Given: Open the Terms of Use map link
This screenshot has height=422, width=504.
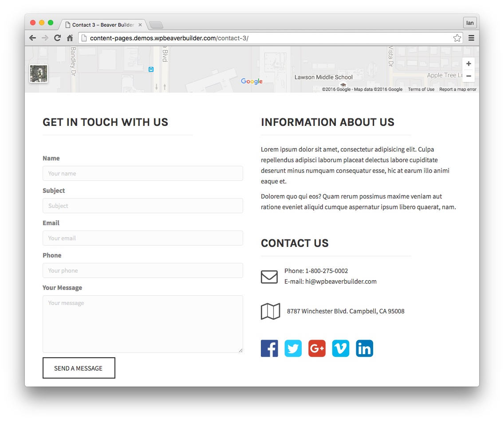Looking at the screenshot, I should pyautogui.click(x=421, y=89).
